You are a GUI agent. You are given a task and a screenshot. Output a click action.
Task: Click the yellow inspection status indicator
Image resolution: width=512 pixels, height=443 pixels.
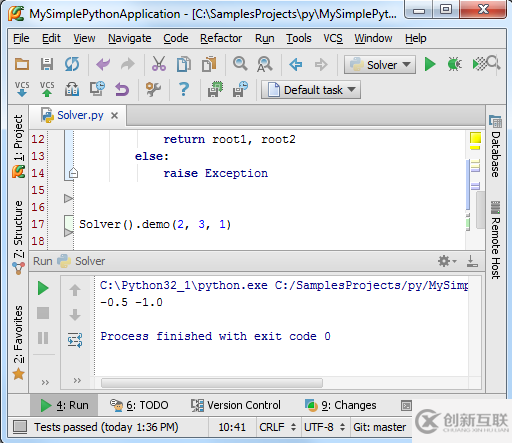475,138
